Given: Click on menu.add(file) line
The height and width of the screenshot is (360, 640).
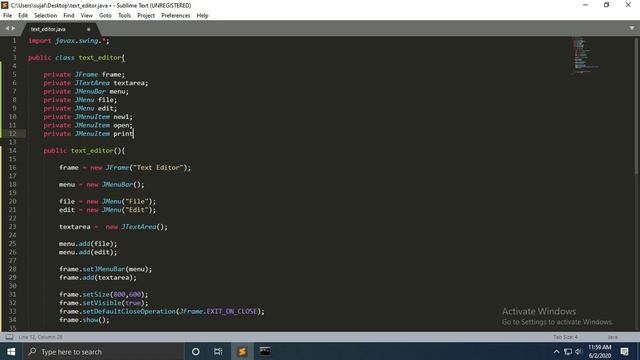Looking at the screenshot, I should pos(88,244).
